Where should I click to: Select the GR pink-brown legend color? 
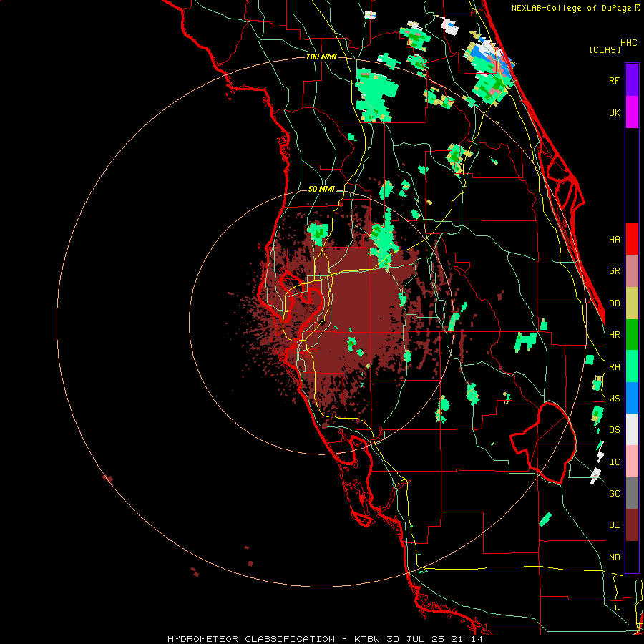coord(632,270)
